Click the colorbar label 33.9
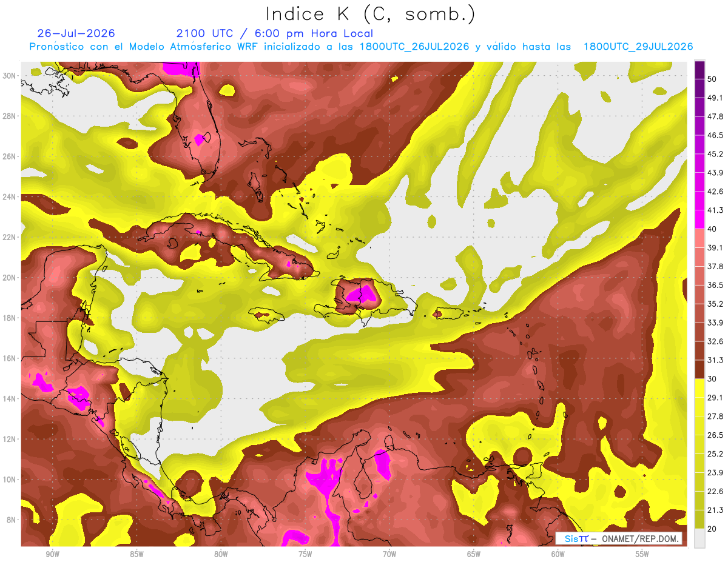This screenshot has height=562, width=728. coord(715,323)
